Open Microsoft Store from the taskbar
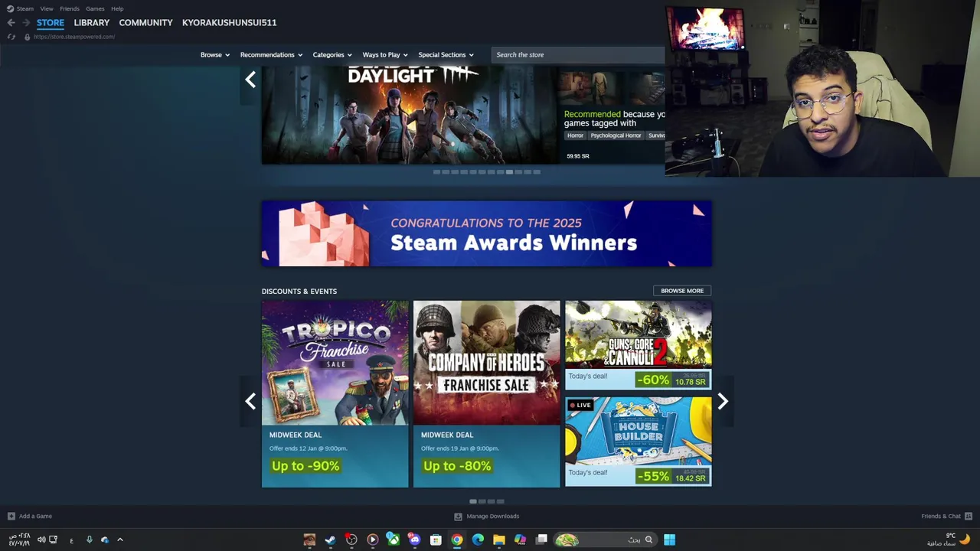 [436, 540]
